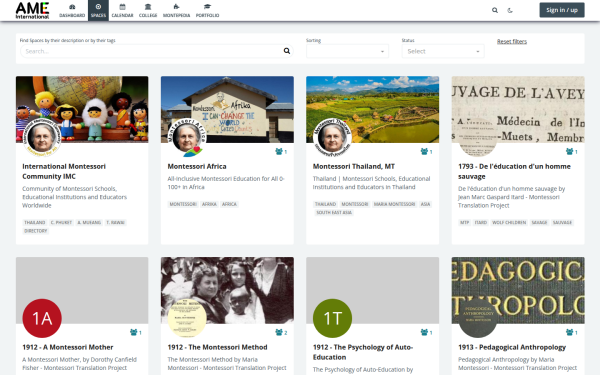Screen dimensions: 600x375
Task: Click the Montessori Thailand avatar
Action: 332,138
